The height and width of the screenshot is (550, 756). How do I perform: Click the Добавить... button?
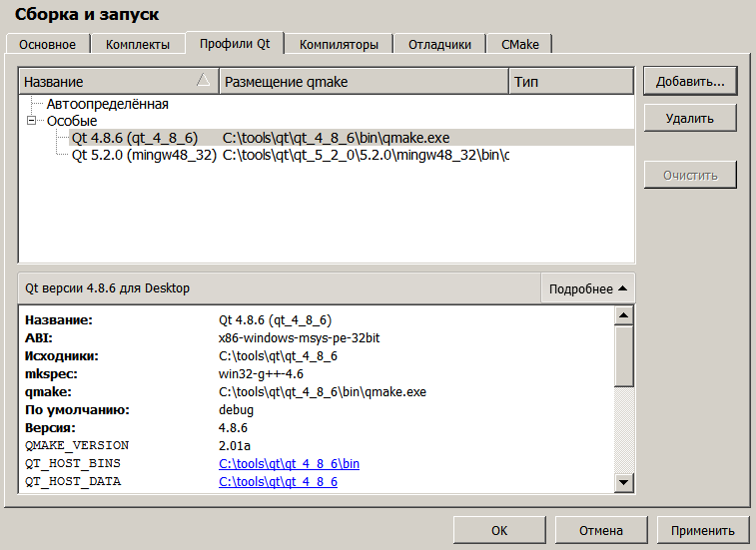(x=690, y=81)
